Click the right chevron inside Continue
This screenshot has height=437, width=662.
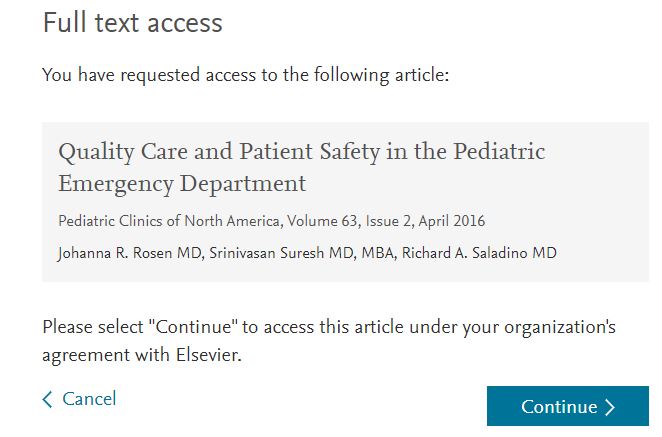click(610, 407)
